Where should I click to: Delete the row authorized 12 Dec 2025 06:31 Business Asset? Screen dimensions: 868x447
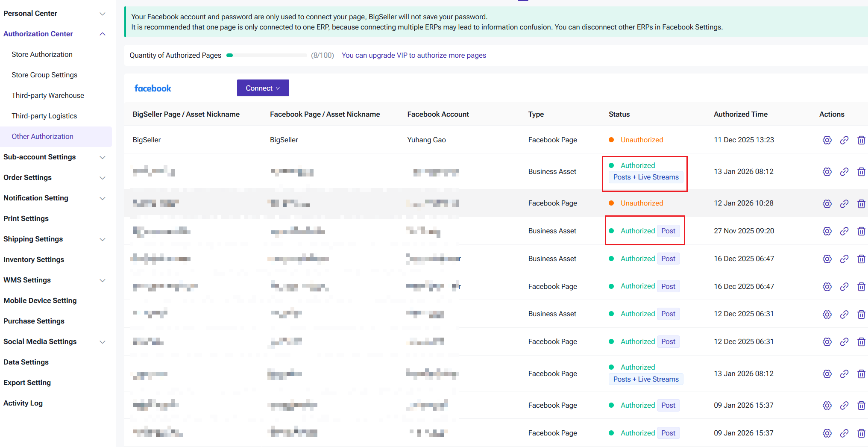pyautogui.click(x=861, y=314)
